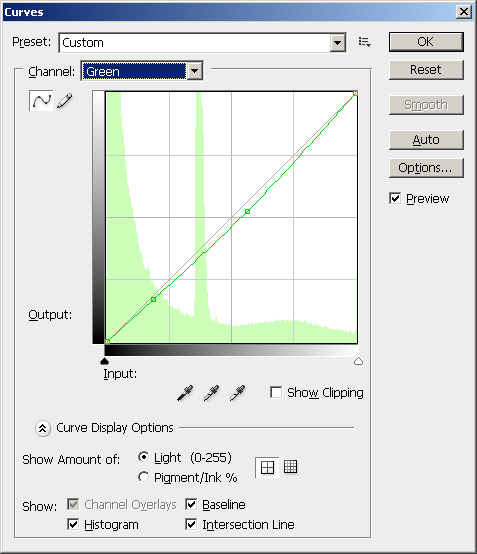Select the midtone curve control point
Viewport: 477px width, 554px height.
[x=247, y=211]
